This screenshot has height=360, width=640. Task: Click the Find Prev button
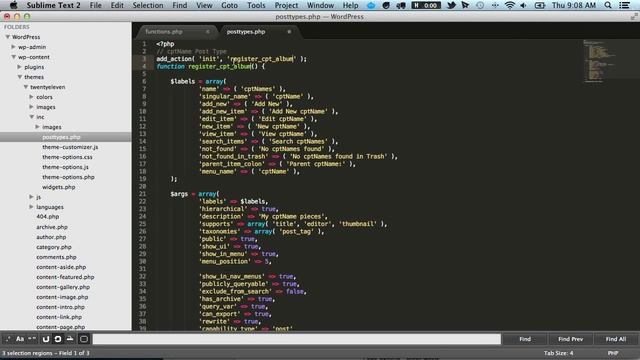[x=570, y=339]
